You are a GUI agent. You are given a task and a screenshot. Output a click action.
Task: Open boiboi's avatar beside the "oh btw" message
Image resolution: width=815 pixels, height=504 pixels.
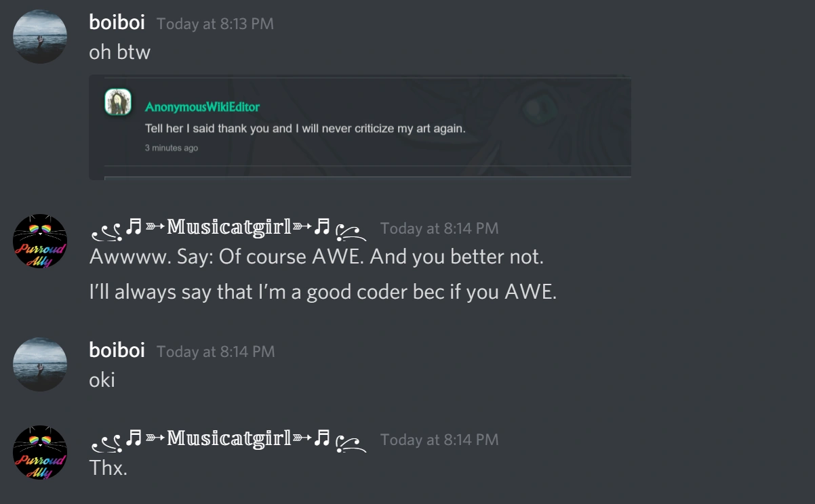click(40, 37)
